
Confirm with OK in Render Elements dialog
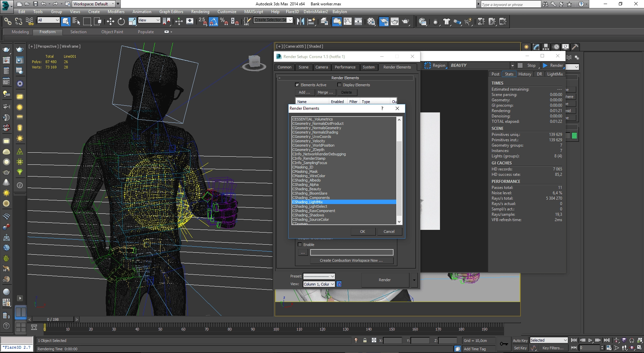point(362,232)
